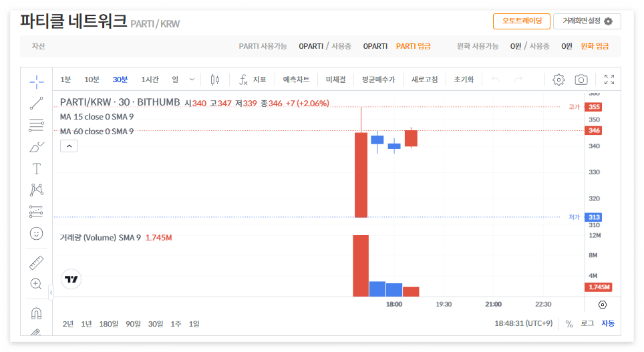Toggle 미체결 open orders display
Image resolution: width=644 pixels, height=352 pixels.
pos(335,79)
